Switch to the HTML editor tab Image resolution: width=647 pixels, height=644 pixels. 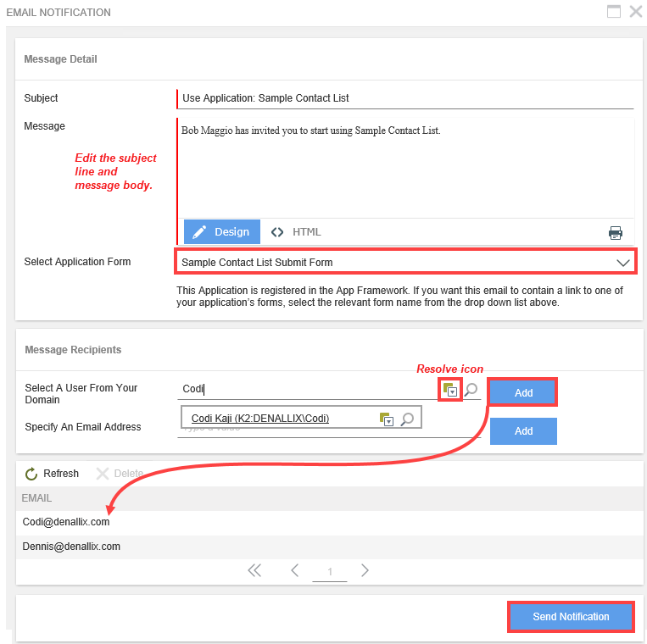pos(296,231)
